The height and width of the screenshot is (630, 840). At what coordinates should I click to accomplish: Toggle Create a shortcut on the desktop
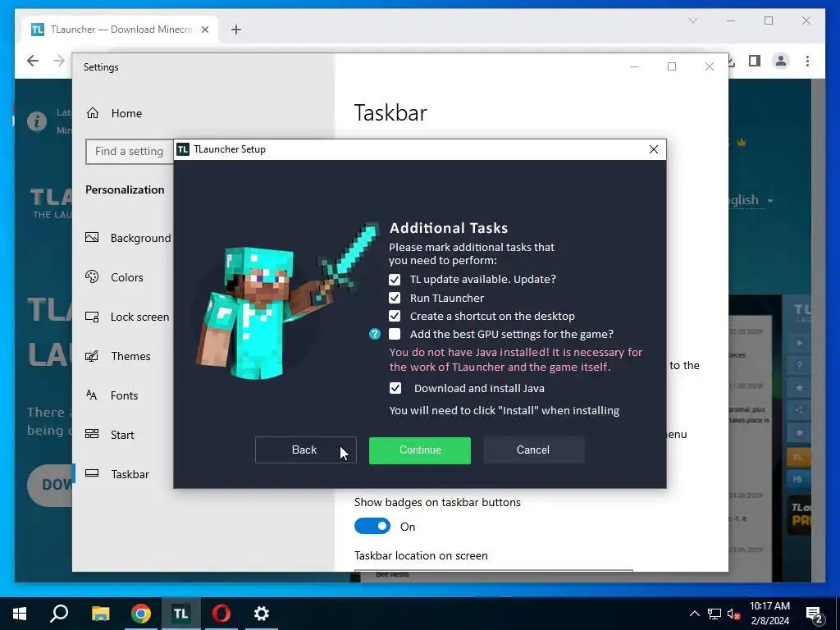point(395,316)
